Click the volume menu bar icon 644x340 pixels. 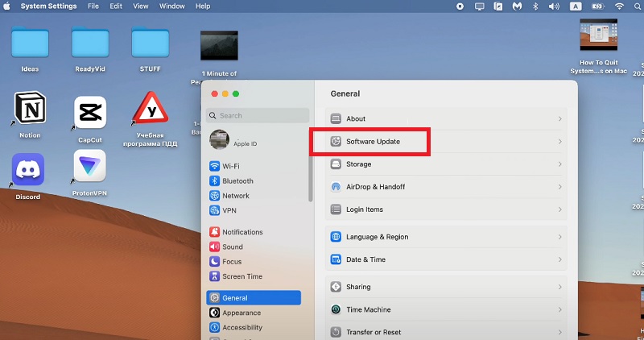[554, 6]
